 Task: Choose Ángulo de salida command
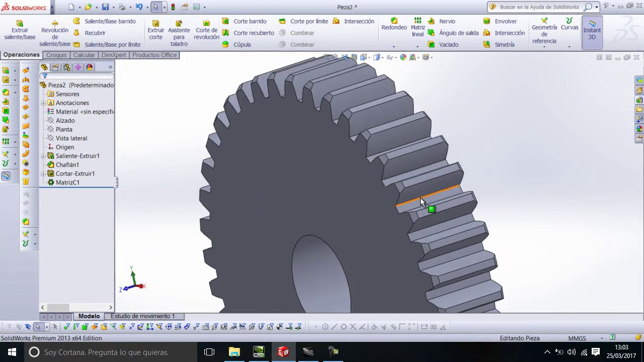tap(453, 33)
